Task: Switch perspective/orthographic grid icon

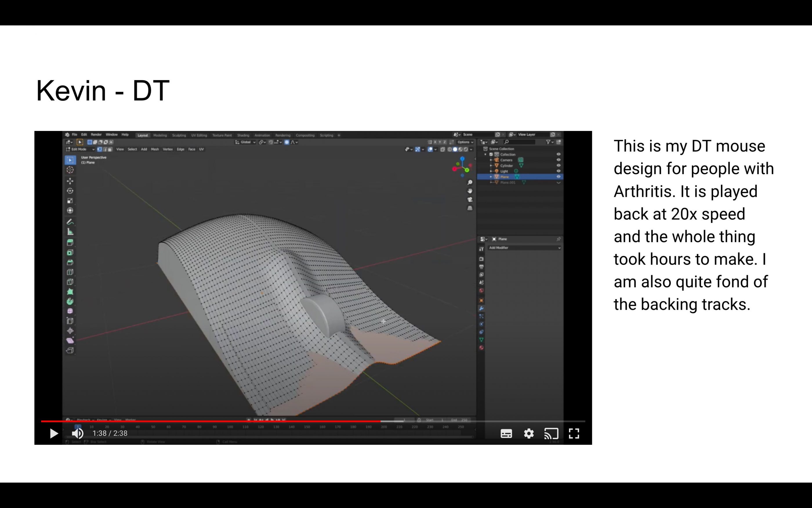Action: pos(470,208)
